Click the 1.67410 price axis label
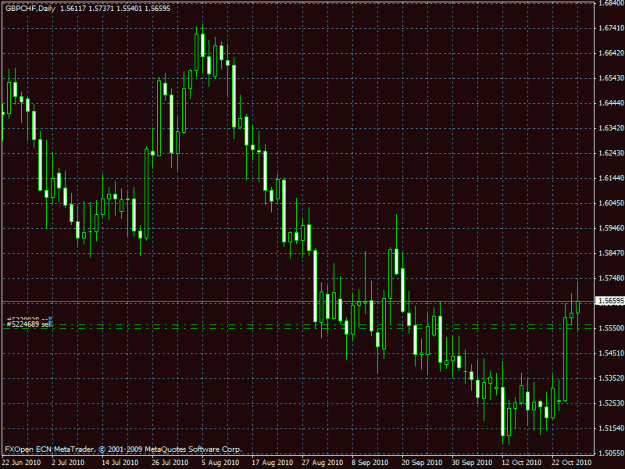This screenshot has height=469, width=625. coord(611,28)
